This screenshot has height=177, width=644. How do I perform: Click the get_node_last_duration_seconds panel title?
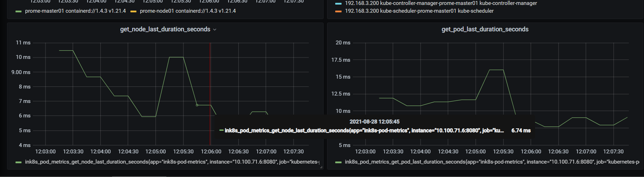(165, 29)
